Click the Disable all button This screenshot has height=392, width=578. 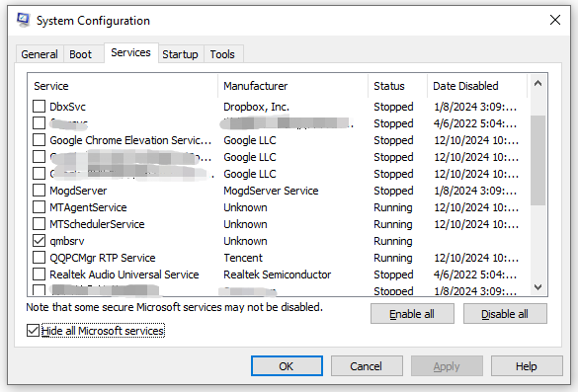(x=505, y=314)
